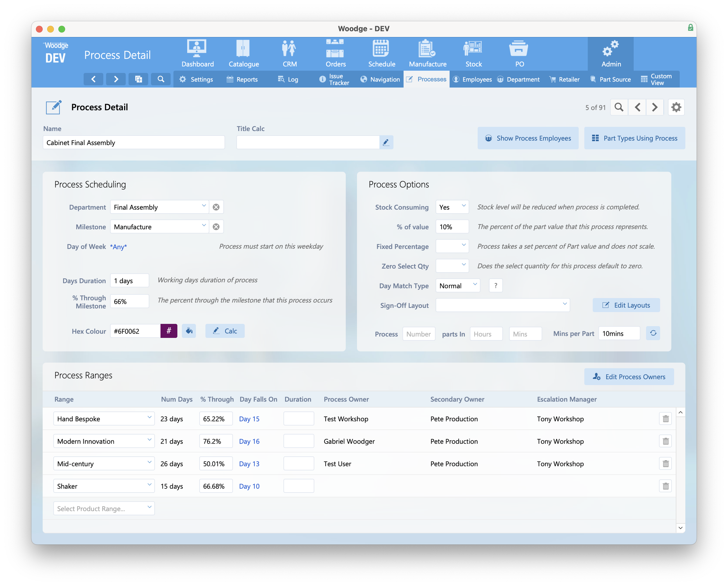Image resolution: width=728 pixels, height=586 pixels.
Task: Click the Days Duration input field
Action: coord(130,281)
